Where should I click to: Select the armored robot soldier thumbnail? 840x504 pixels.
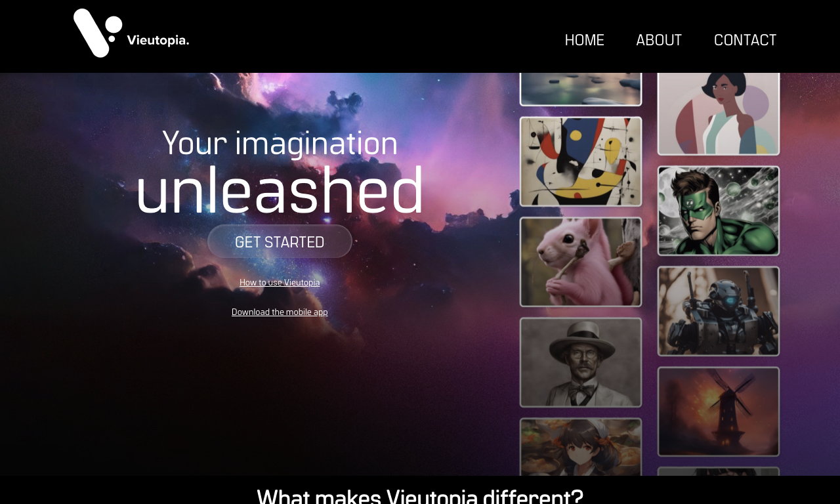click(719, 311)
